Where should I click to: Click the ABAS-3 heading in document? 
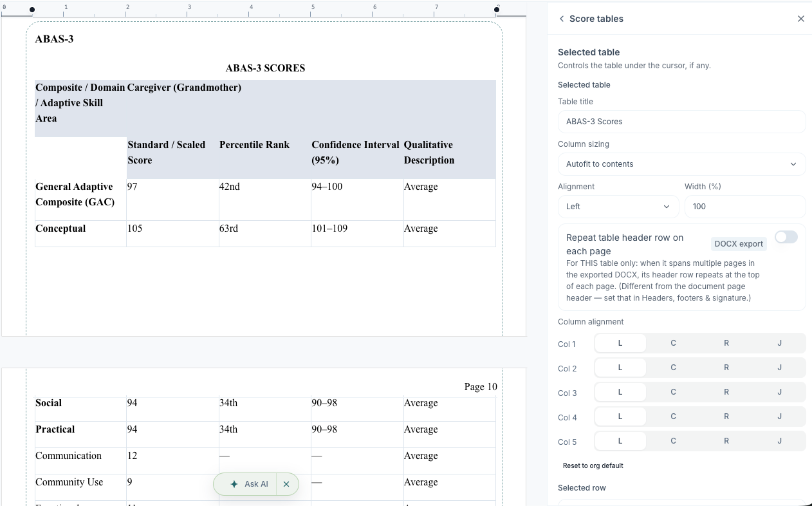pos(54,39)
